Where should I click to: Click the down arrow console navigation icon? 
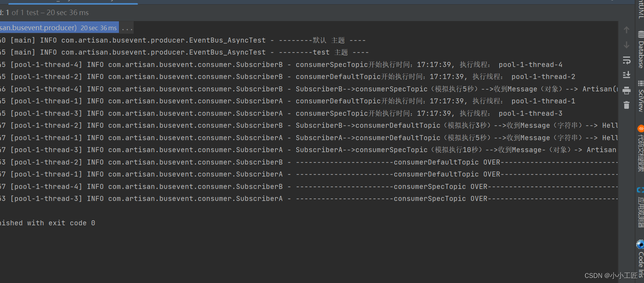point(627,45)
